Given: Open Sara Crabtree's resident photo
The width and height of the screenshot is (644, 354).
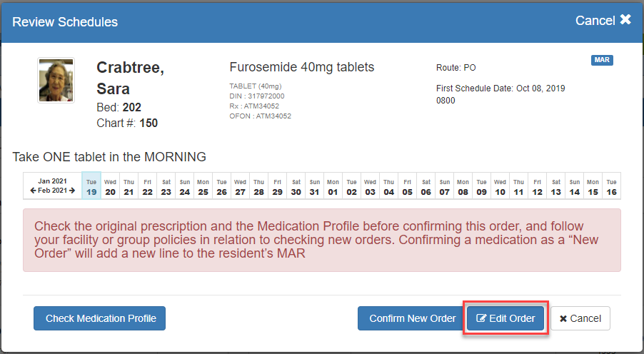Looking at the screenshot, I should [x=56, y=81].
